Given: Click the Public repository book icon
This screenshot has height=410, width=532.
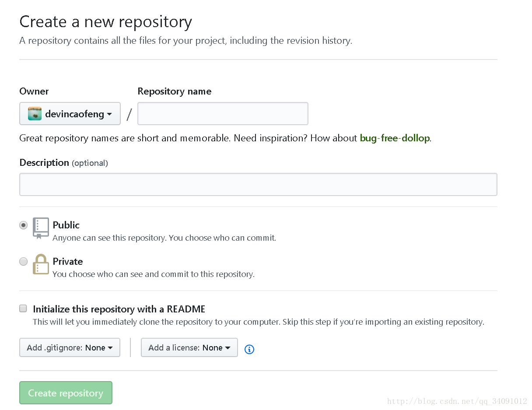Looking at the screenshot, I should point(41,228).
